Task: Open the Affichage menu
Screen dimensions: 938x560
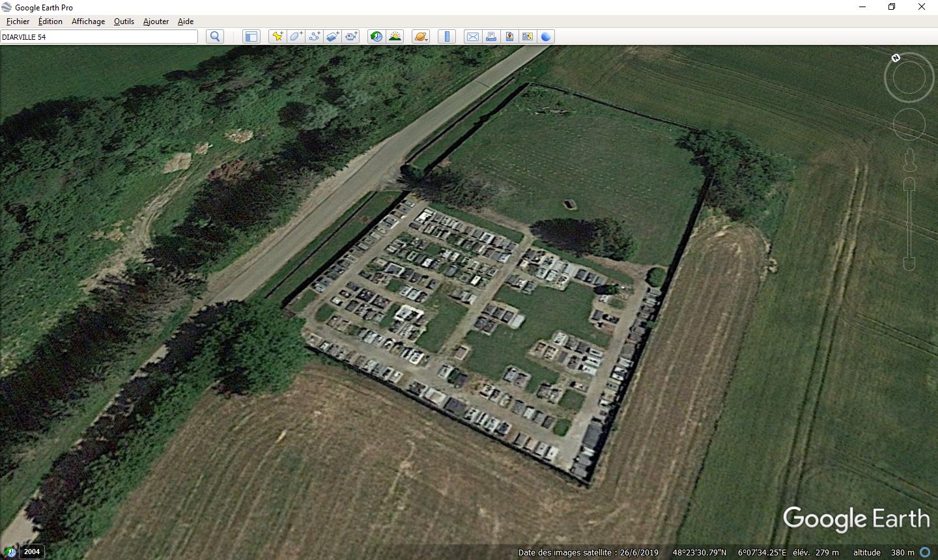Action: tap(88, 21)
